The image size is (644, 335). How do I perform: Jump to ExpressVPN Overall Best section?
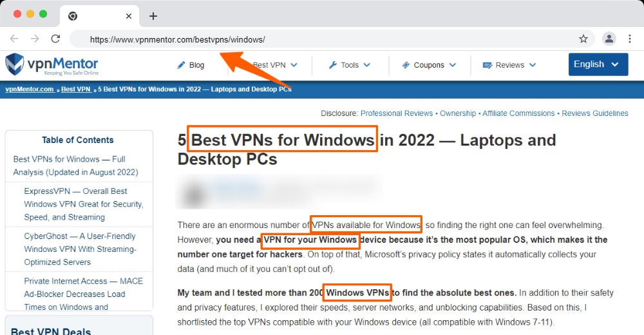84,204
